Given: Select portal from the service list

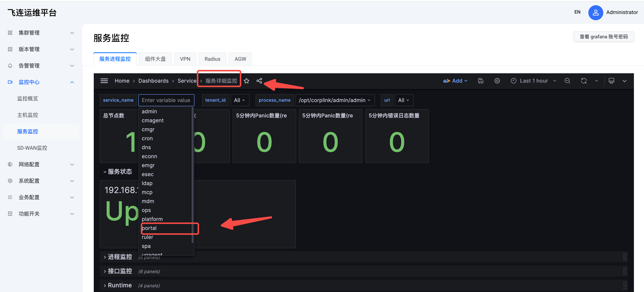Looking at the screenshot, I should (x=149, y=228).
